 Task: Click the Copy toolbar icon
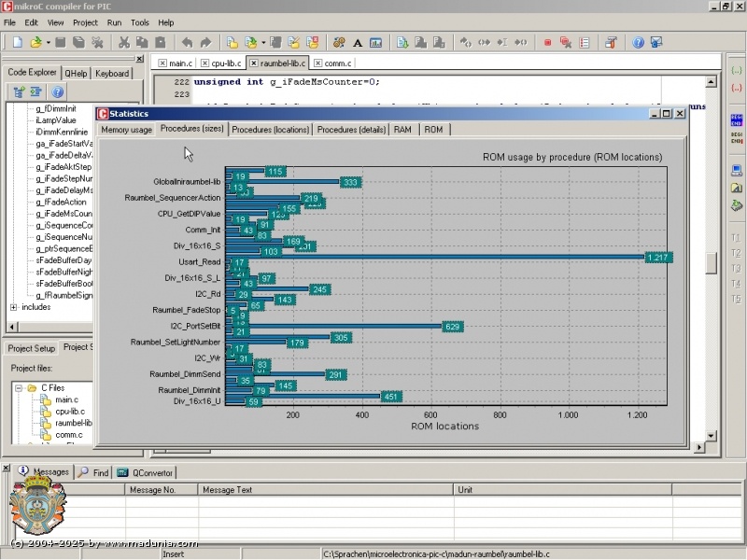(142, 42)
